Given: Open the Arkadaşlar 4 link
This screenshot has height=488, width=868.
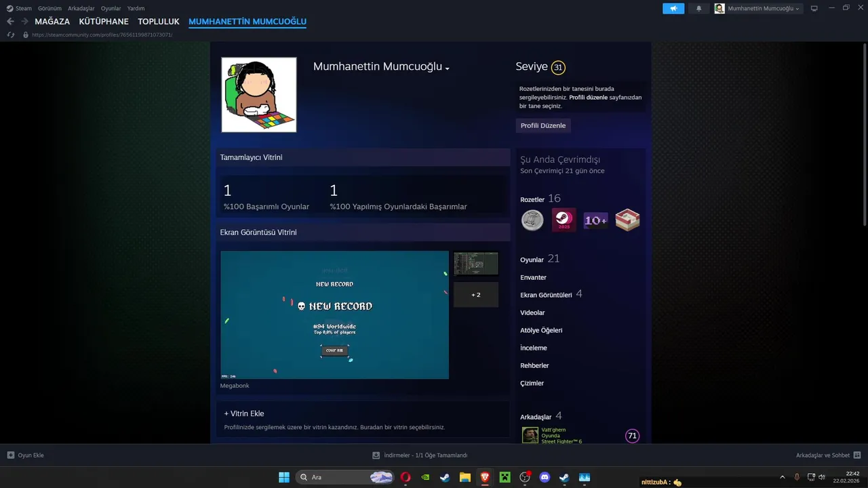Looking at the screenshot, I should coord(540,416).
